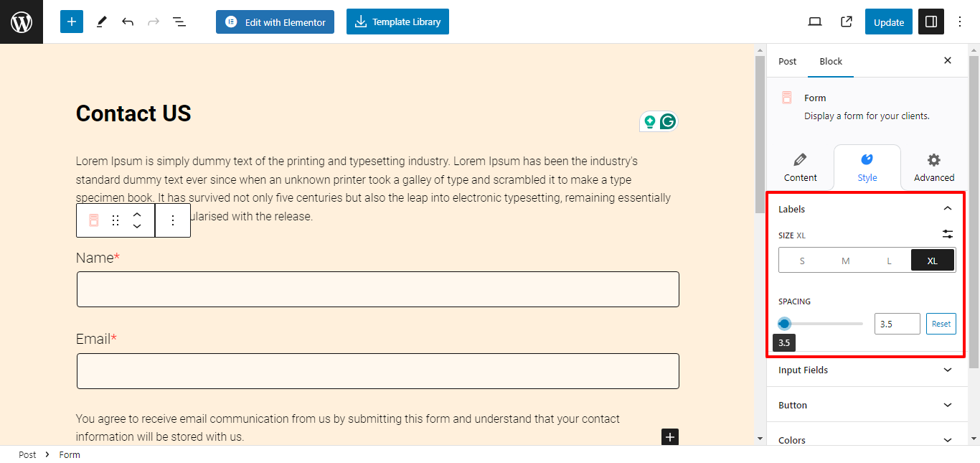Click the custom size settings icon

click(x=948, y=234)
